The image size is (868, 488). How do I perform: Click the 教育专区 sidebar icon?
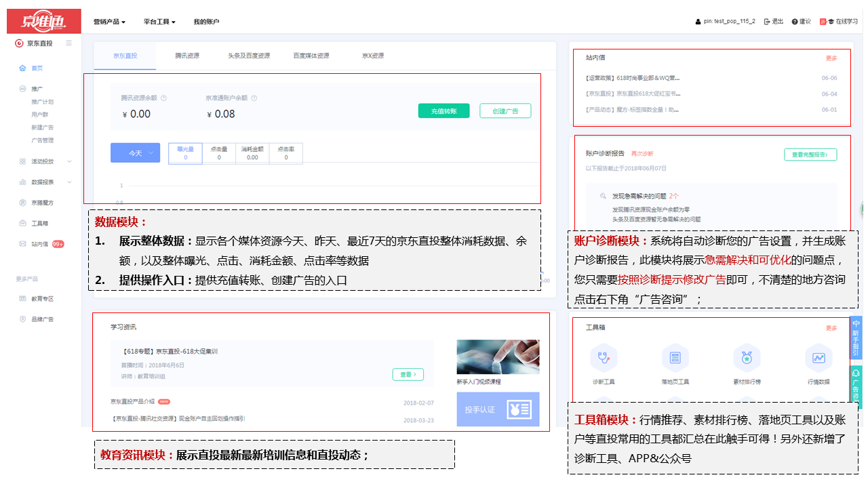pyautogui.click(x=23, y=298)
